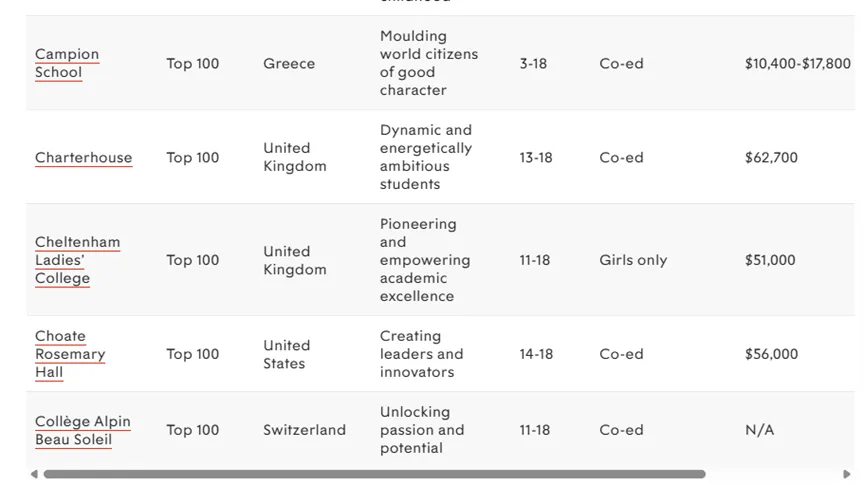Screen dimensions: 865x486
Task: Select the Greece country cell
Action: coord(289,64)
